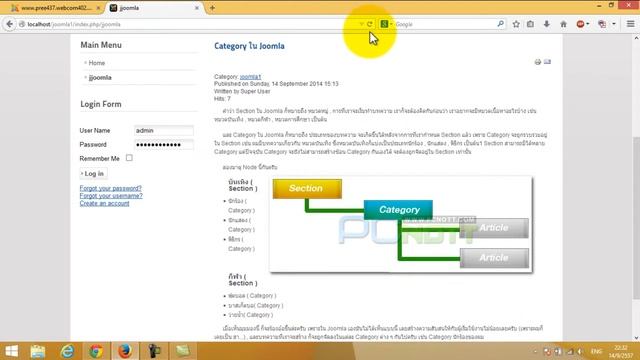Click the ENG language indicator
Viewport: 640px width, 360px height.
[x=596, y=351]
